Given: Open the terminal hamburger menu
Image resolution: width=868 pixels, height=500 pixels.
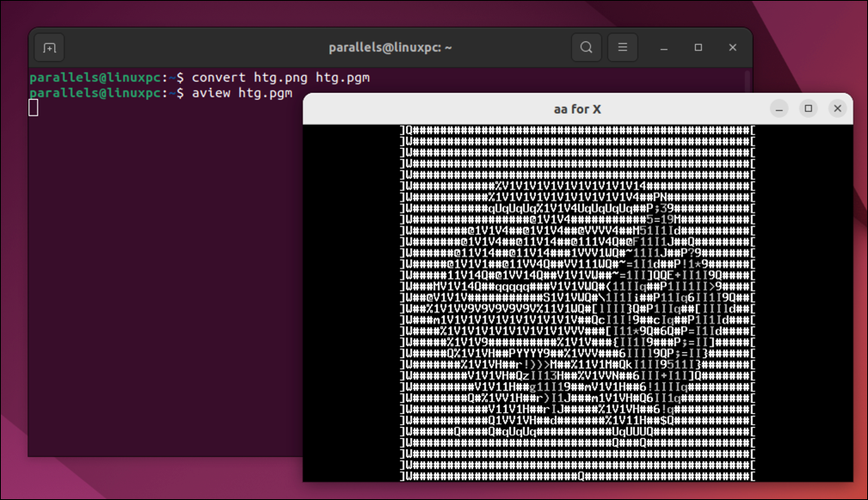Looking at the screenshot, I should coord(623,47).
